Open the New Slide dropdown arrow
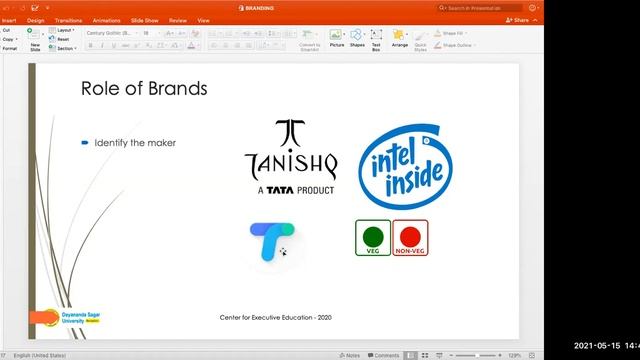 43,34
